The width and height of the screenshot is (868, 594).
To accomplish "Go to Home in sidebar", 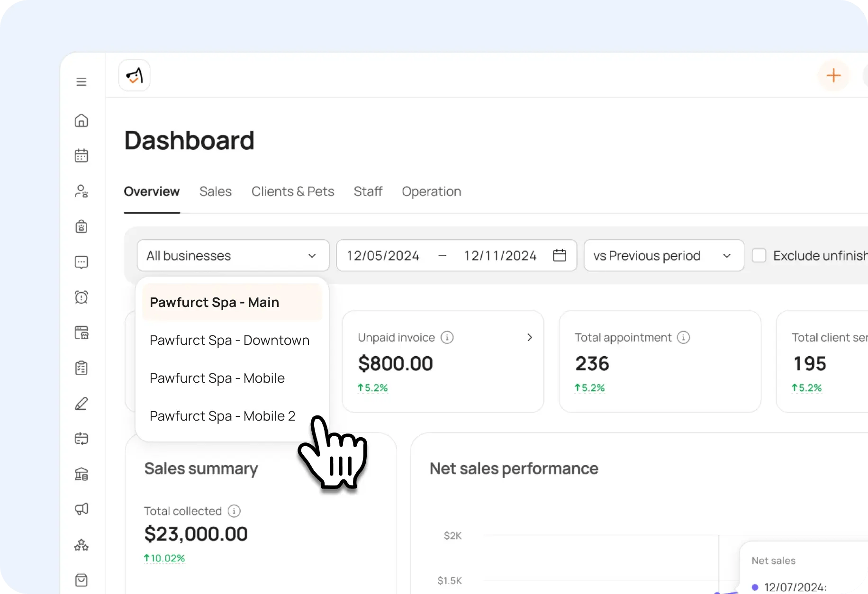I will coord(81,121).
